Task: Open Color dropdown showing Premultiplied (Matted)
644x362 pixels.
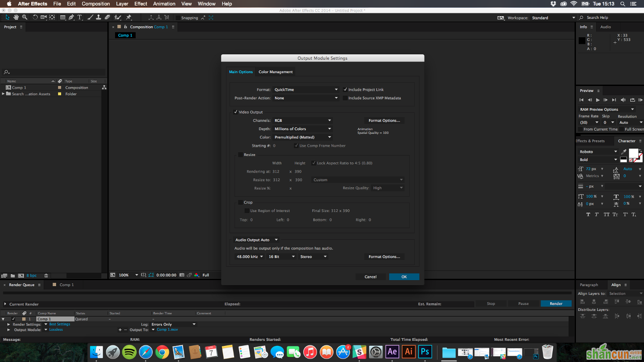Action: (x=303, y=137)
